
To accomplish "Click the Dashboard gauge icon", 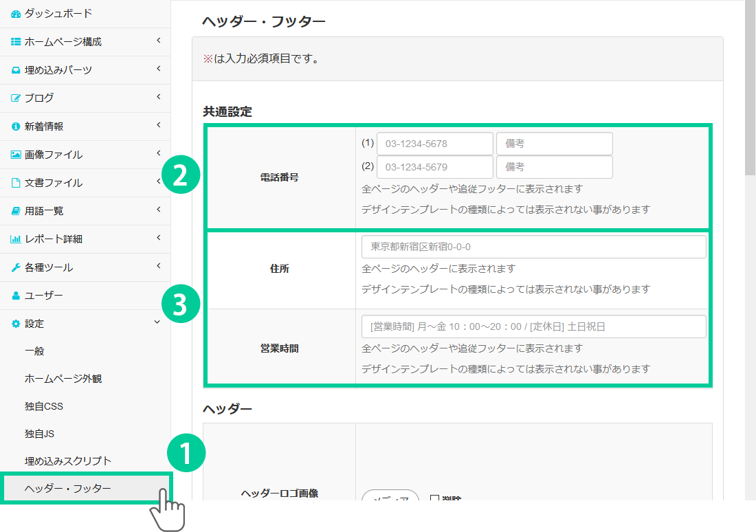I will [16, 14].
